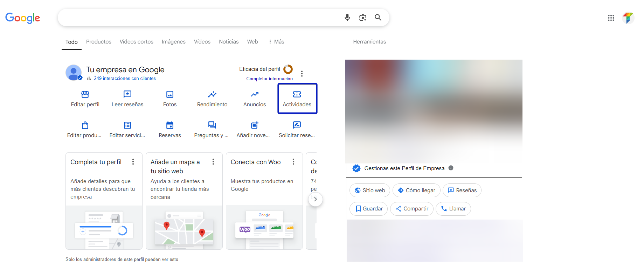This screenshot has width=644, height=262.
Task: Open Editar productos shopping bag icon
Action: [85, 125]
